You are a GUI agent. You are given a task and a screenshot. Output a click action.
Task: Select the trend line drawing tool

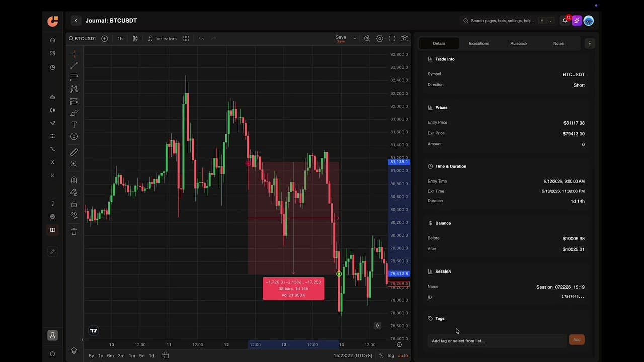[x=74, y=65]
